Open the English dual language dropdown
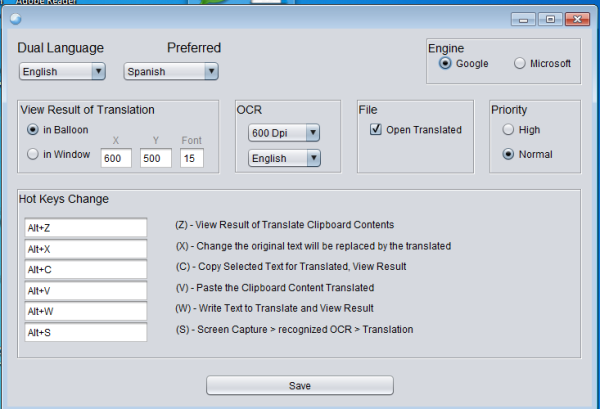This screenshot has height=409, width=600. [62, 71]
